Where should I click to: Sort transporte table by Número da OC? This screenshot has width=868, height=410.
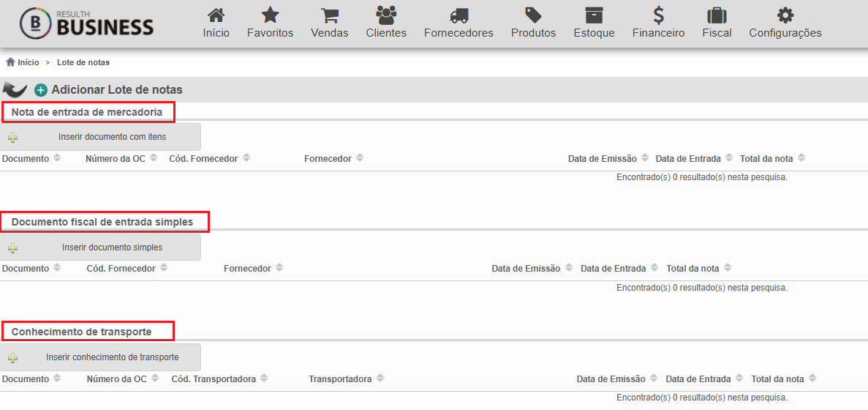[x=123, y=379]
